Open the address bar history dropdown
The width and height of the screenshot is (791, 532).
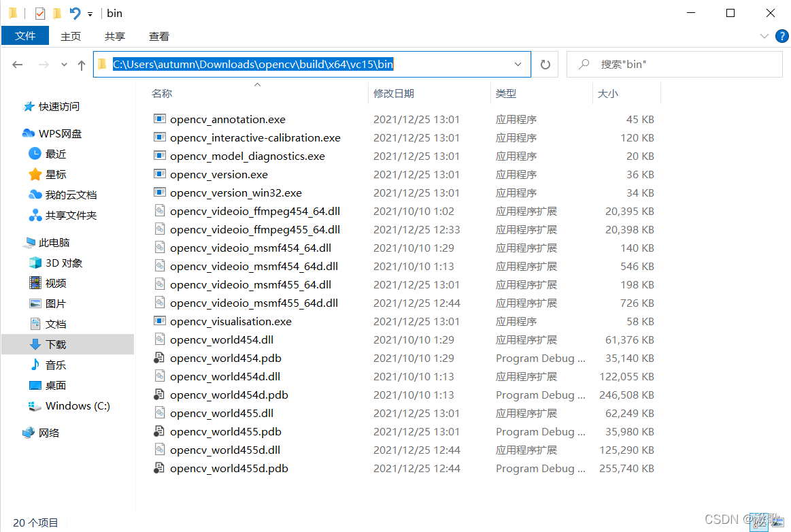[518, 64]
